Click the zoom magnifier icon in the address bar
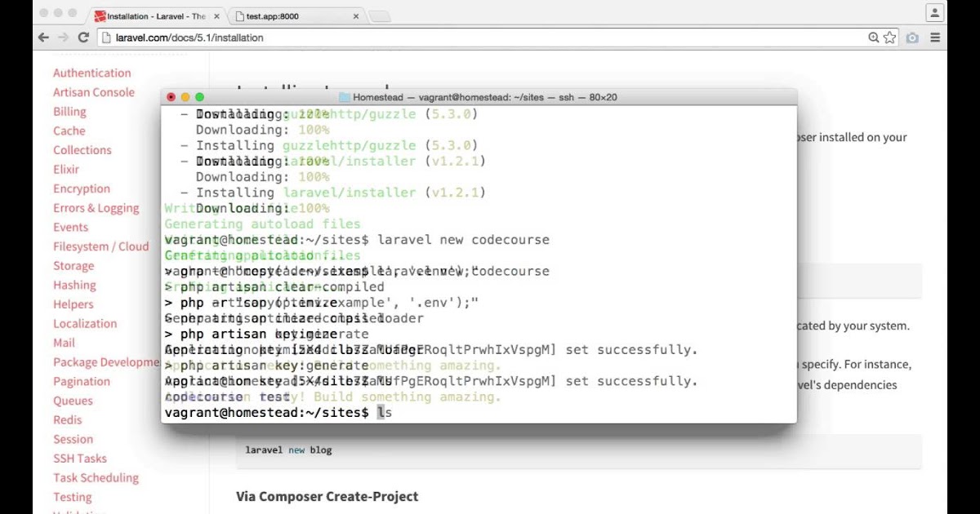980x514 pixels. click(x=874, y=38)
